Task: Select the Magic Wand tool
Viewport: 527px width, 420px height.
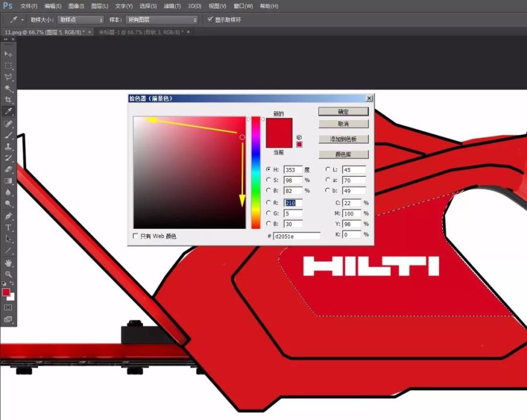Action: coord(8,88)
